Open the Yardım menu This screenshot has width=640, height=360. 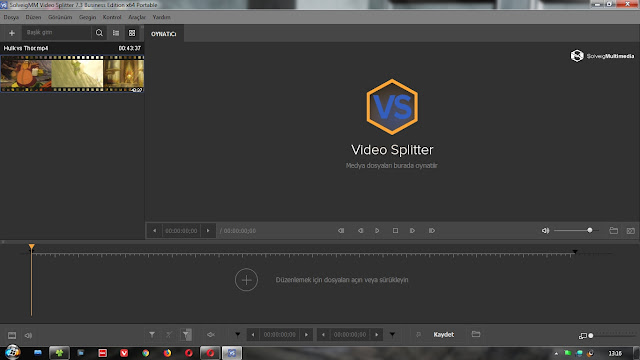[x=161, y=17]
